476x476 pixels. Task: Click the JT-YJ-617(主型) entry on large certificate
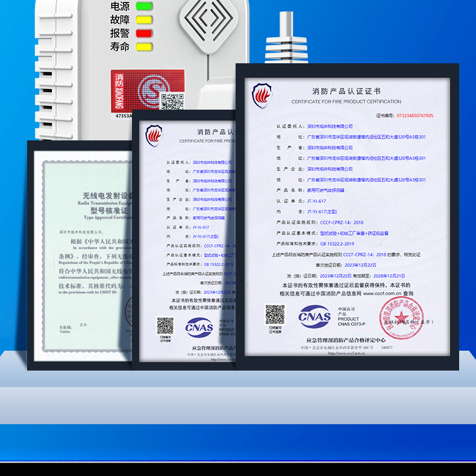[322, 211]
